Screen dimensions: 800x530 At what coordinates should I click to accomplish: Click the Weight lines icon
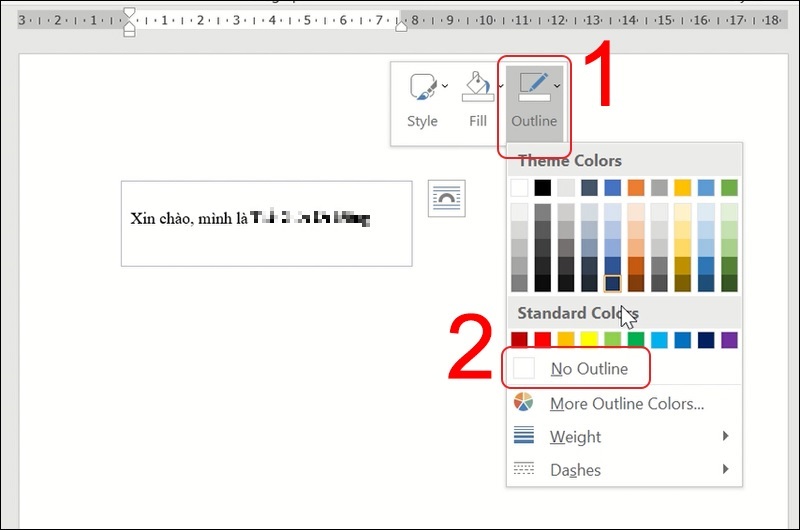(x=523, y=436)
